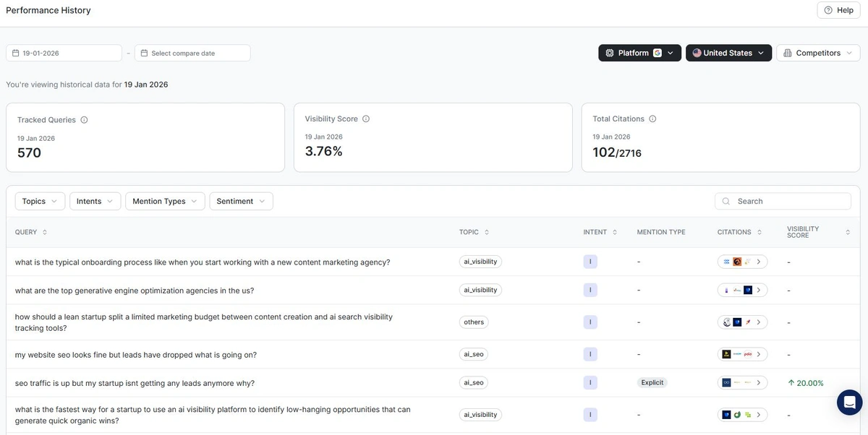Image resolution: width=868 pixels, height=435 pixels.
Task: Expand the Mention Types dropdown
Action: click(x=165, y=201)
